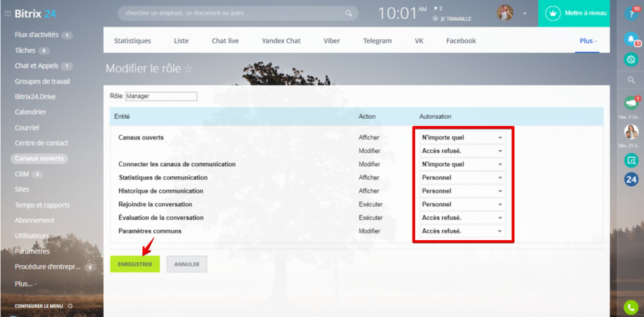The width and height of the screenshot is (644, 317).
Task: Open the help question mark icon
Action: pos(631,14)
